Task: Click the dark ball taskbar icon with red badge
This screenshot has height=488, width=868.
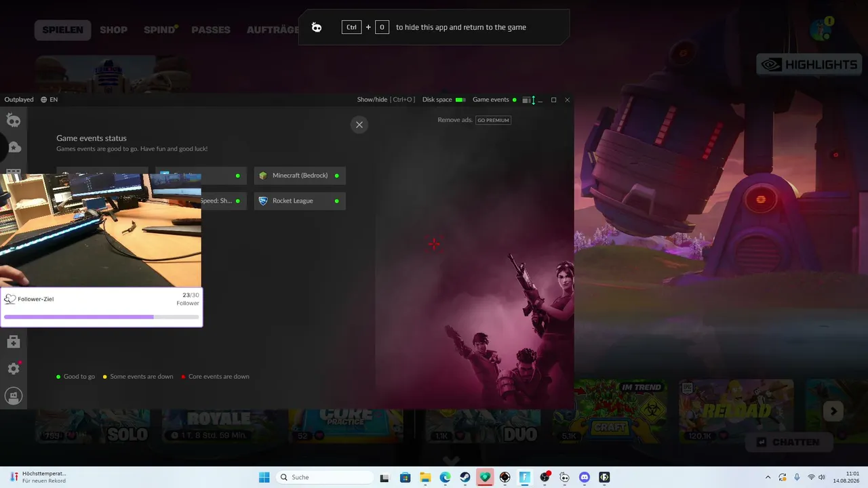Action: [x=545, y=477]
